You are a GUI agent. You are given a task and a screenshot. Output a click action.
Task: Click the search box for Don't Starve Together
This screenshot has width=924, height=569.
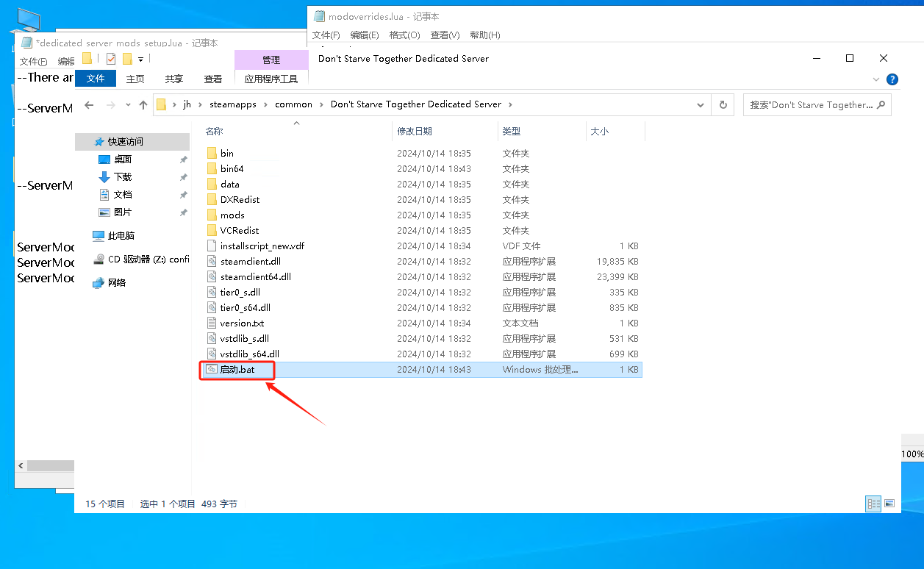(817, 105)
